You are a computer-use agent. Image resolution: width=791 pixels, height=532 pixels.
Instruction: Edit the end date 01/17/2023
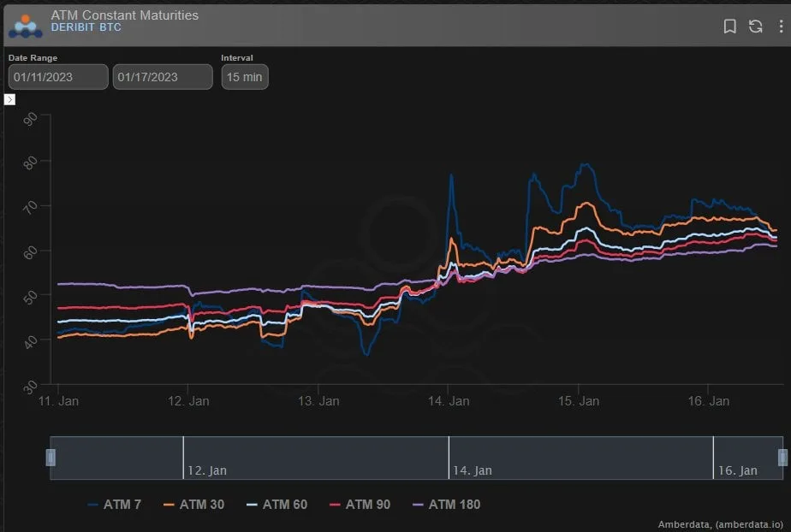pos(163,77)
